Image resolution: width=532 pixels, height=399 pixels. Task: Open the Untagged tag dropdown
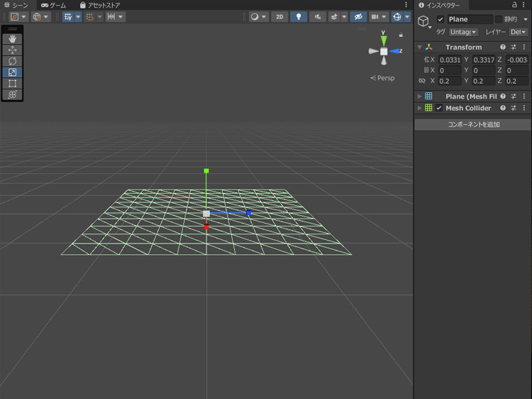(464, 32)
